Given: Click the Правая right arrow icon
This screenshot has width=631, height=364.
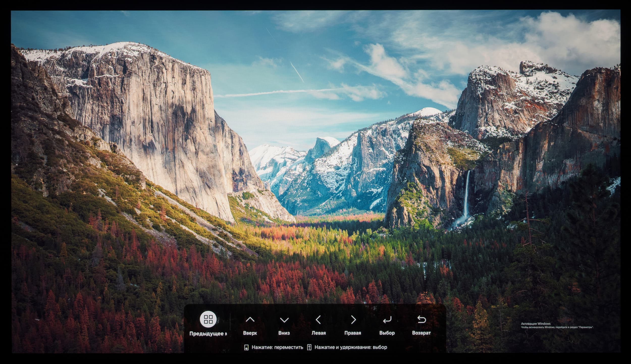Looking at the screenshot, I should (x=353, y=320).
